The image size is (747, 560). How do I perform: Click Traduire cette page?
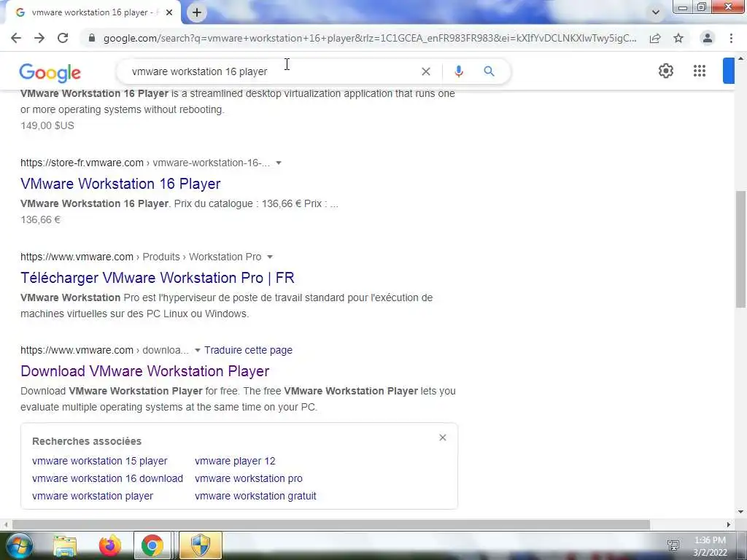[248, 350]
